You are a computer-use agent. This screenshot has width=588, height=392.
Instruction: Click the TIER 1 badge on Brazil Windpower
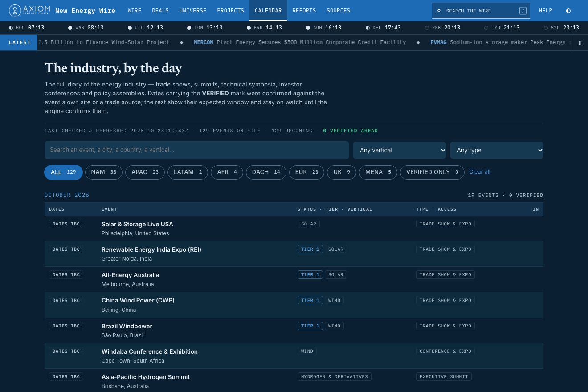(310, 326)
